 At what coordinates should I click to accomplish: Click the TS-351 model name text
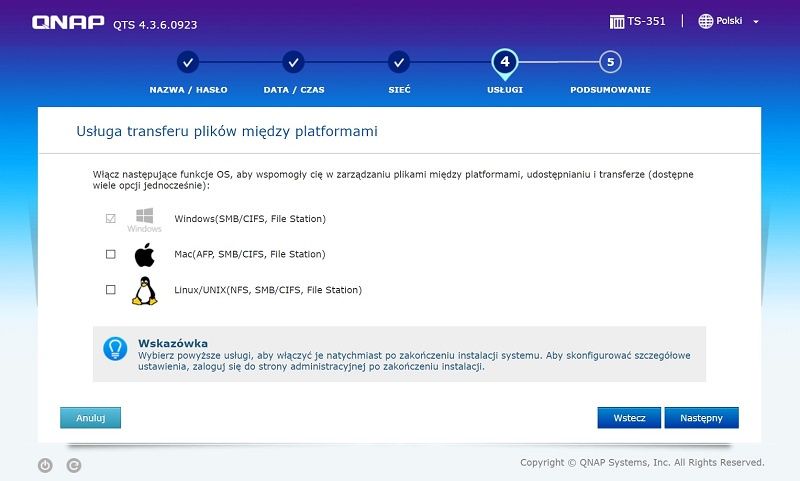[x=646, y=21]
